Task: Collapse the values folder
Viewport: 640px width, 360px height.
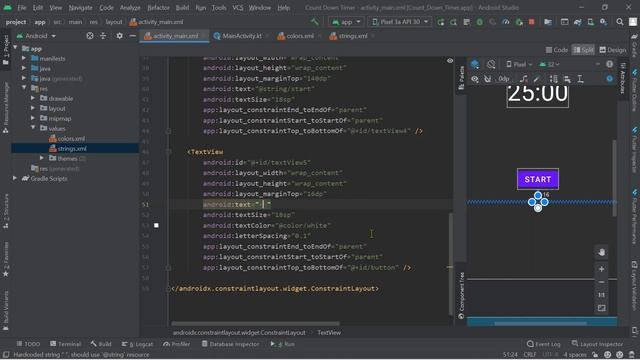Action: 33,128
